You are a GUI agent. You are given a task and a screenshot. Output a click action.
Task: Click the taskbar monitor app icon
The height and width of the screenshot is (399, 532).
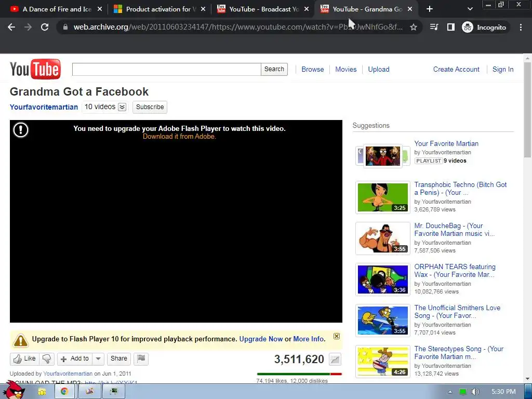point(114,392)
